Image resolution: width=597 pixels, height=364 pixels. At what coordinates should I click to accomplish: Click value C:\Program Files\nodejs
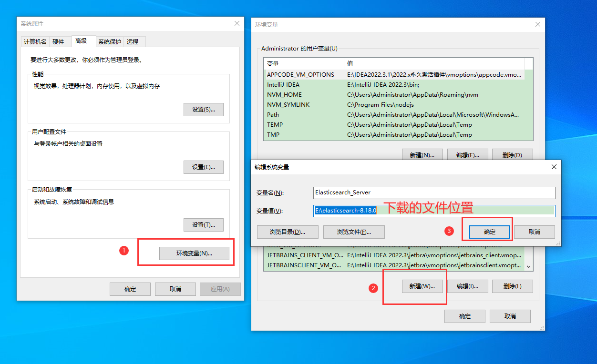380,105
